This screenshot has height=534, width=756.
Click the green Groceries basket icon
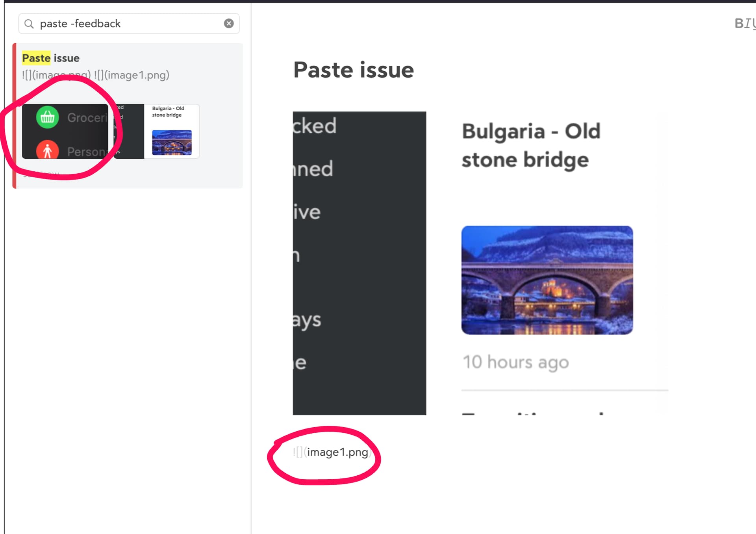point(48,117)
